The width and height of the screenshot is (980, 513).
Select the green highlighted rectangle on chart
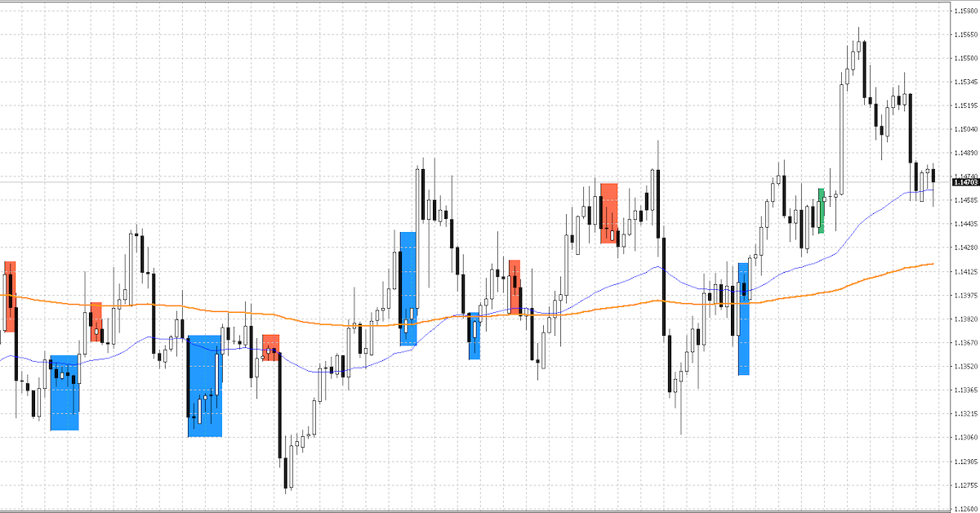click(822, 211)
